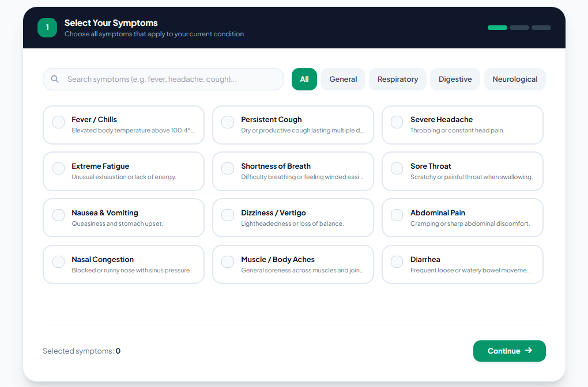Select the Dizziness / Vertigo checkbox
This screenshot has height=387, width=588.
228,215
